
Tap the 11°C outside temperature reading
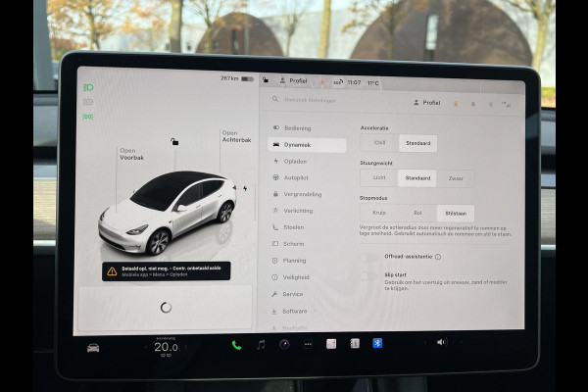372,83
